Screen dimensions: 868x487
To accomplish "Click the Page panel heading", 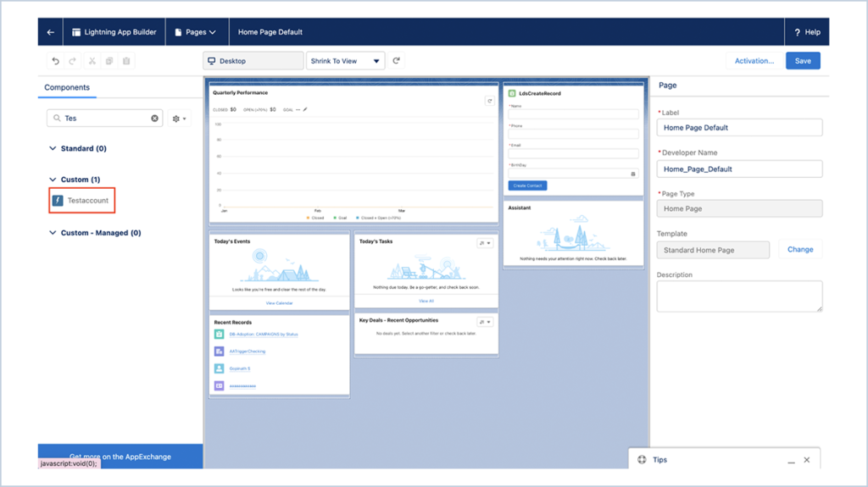I will click(668, 86).
